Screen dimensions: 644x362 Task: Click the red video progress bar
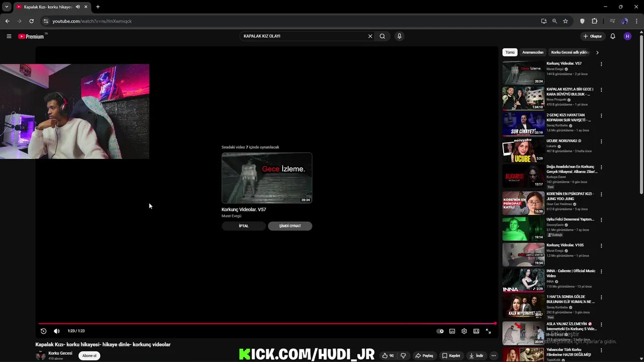(267, 323)
